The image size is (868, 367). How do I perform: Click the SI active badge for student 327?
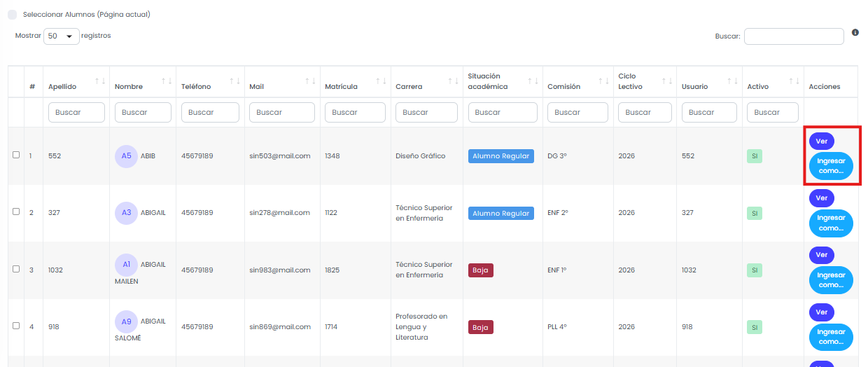(755, 213)
